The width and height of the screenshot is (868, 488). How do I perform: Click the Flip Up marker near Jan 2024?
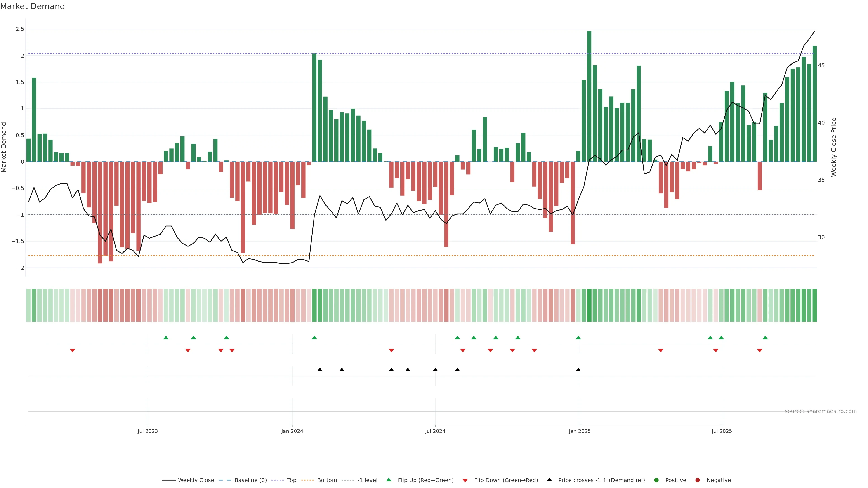click(x=314, y=338)
